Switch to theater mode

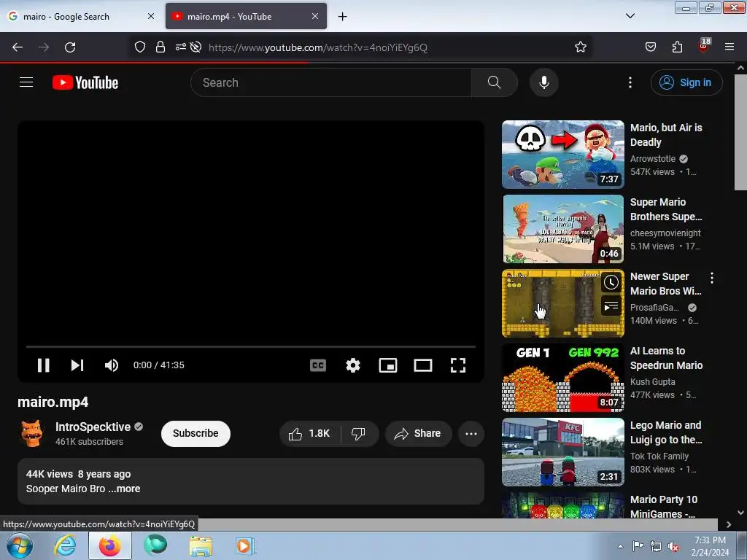[422, 365]
